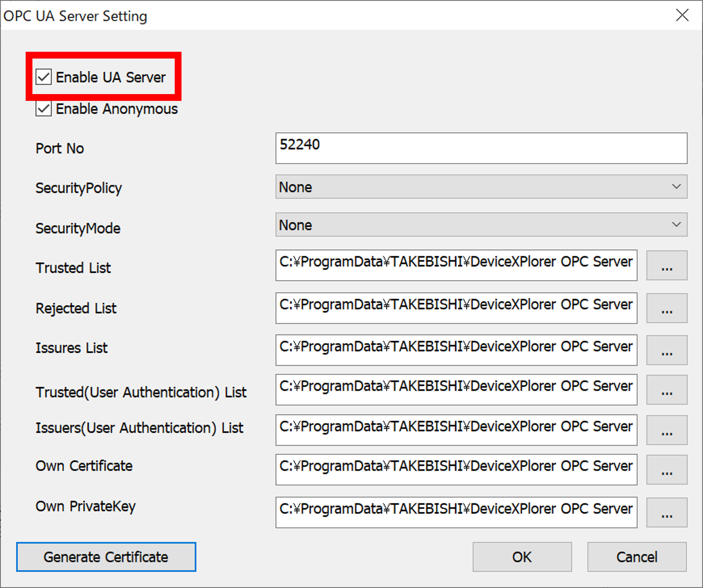This screenshot has width=703, height=588.
Task: Select the Port No input field
Action: click(480, 148)
